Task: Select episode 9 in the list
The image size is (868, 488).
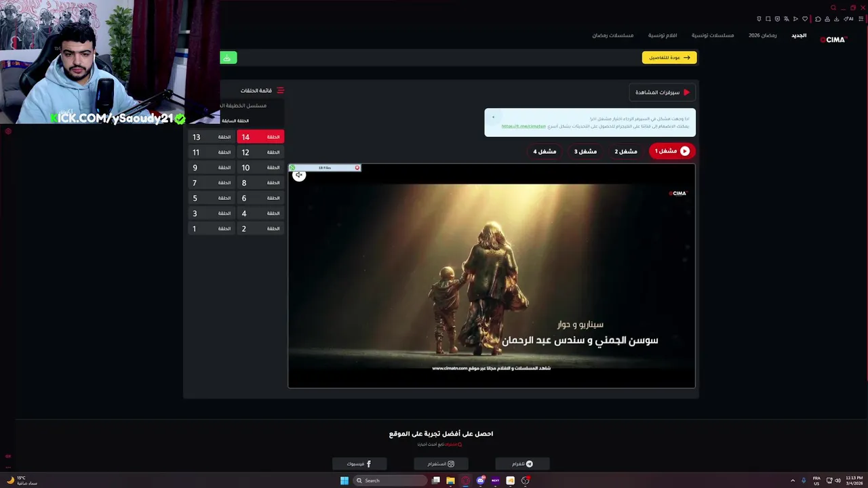Action: tap(212, 167)
